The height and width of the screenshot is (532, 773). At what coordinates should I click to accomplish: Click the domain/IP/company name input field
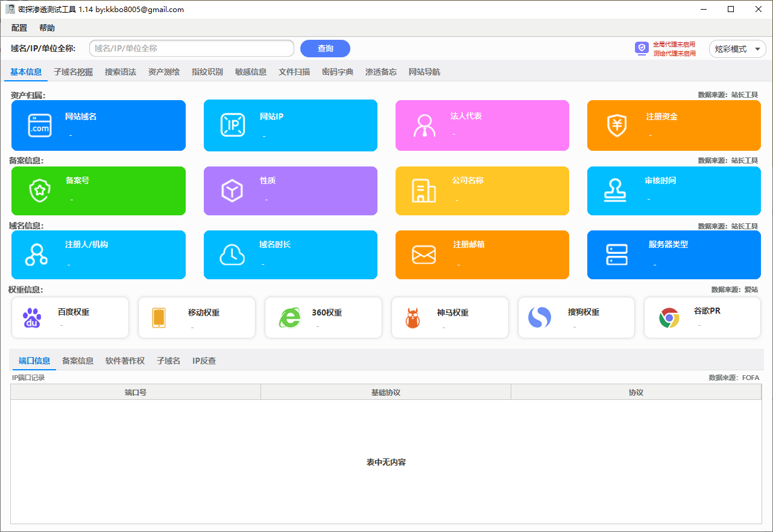tap(192, 48)
